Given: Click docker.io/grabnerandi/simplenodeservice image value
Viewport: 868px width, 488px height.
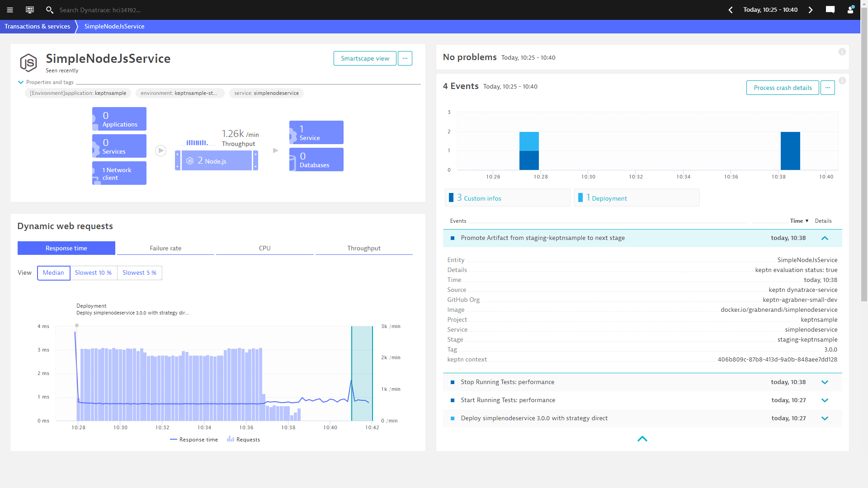Looking at the screenshot, I should (x=779, y=310).
